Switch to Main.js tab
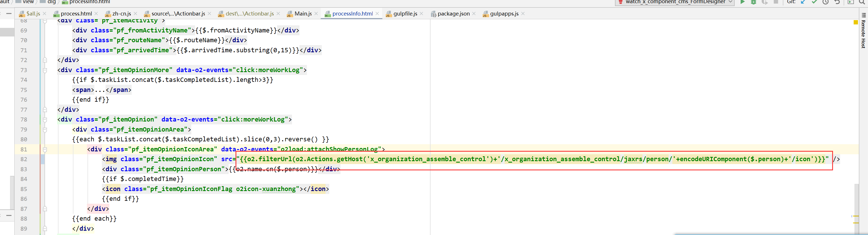 pyautogui.click(x=303, y=14)
